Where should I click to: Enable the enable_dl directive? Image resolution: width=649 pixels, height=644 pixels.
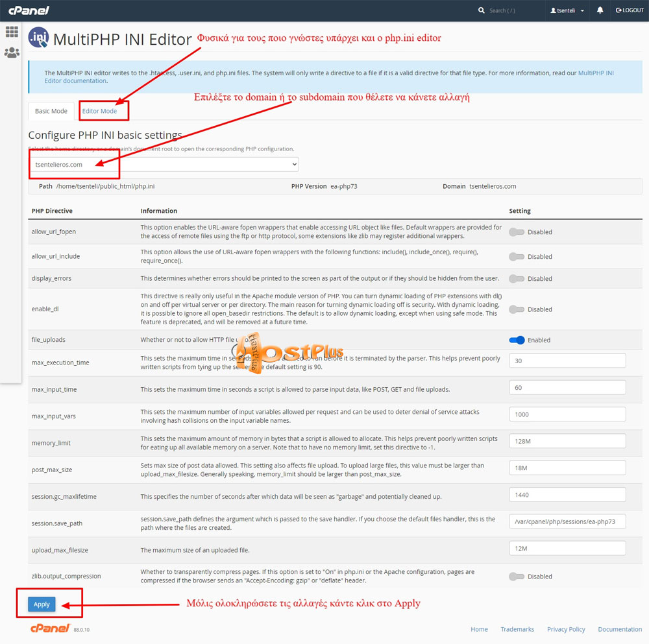point(516,309)
